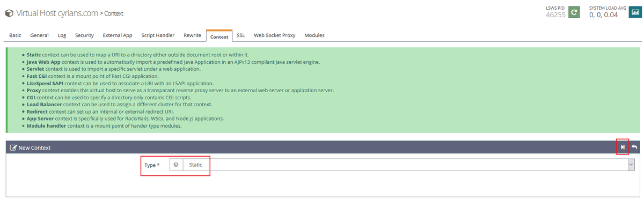Go to the External App tab
Viewport: 644px width, 199px height.
click(118, 35)
